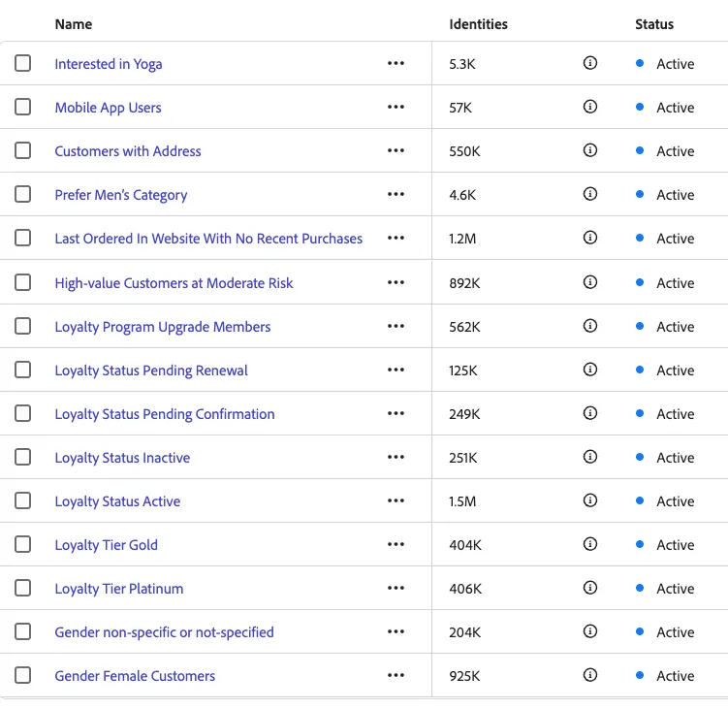Open Last Ordered In Website audience link
The width and height of the screenshot is (728, 709).
[208, 239]
